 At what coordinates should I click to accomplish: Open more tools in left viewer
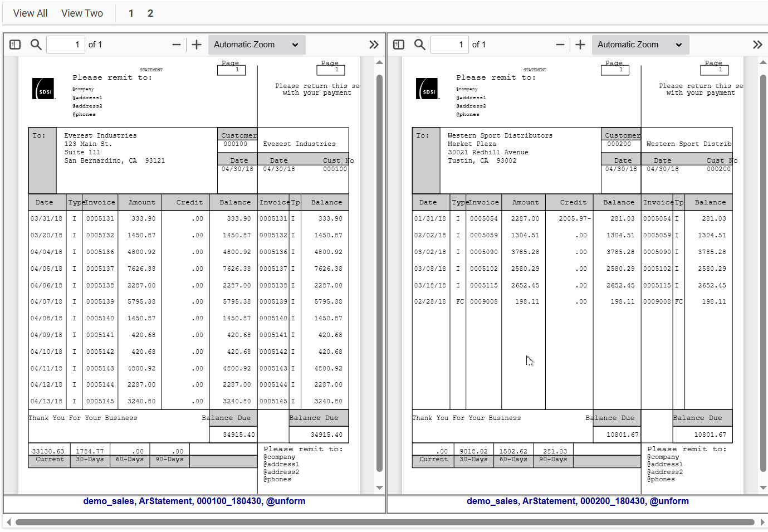point(374,45)
